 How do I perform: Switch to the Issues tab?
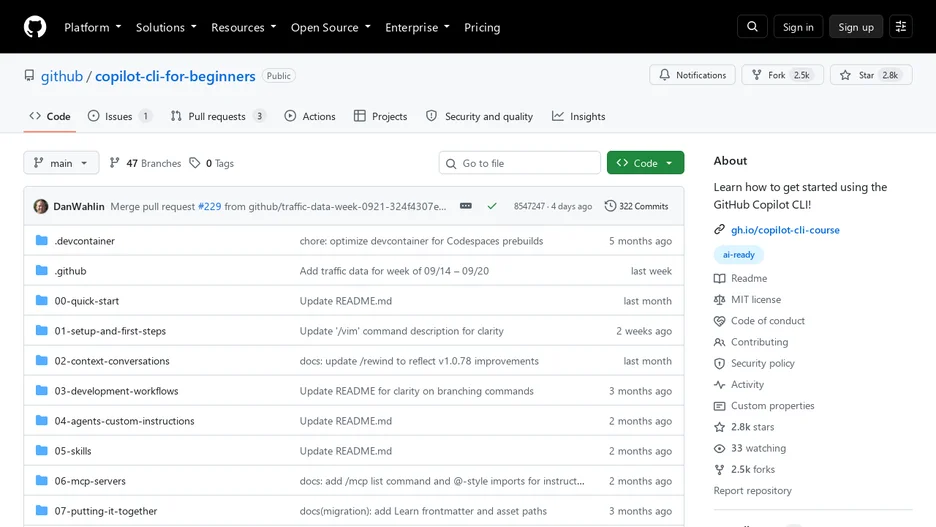coord(119,116)
